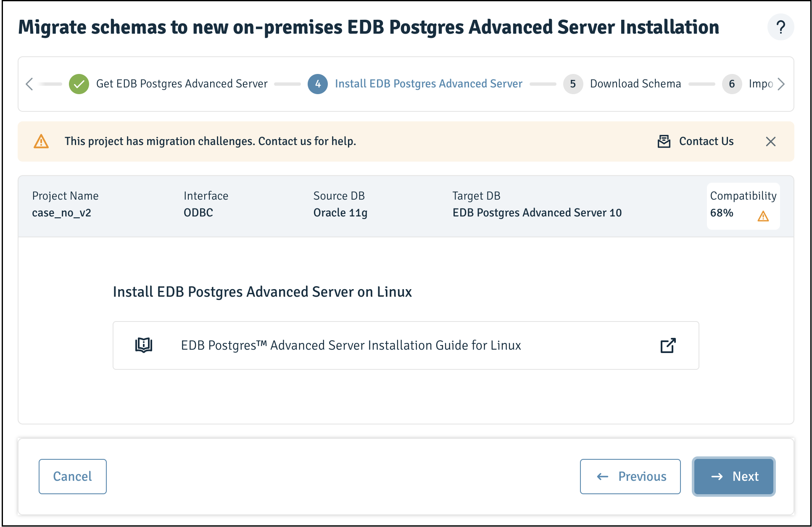The height and width of the screenshot is (527, 812).
Task: Show earlier steps with left chevron
Action: point(29,84)
